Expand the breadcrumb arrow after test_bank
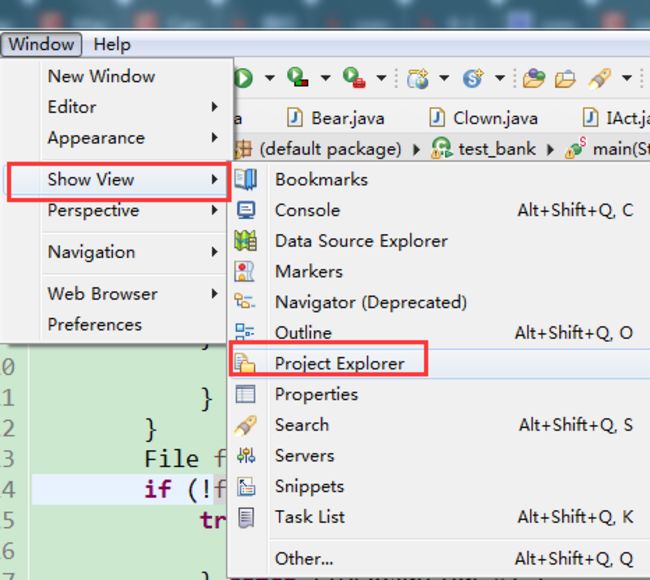The image size is (650, 580). tap(550, 149)
